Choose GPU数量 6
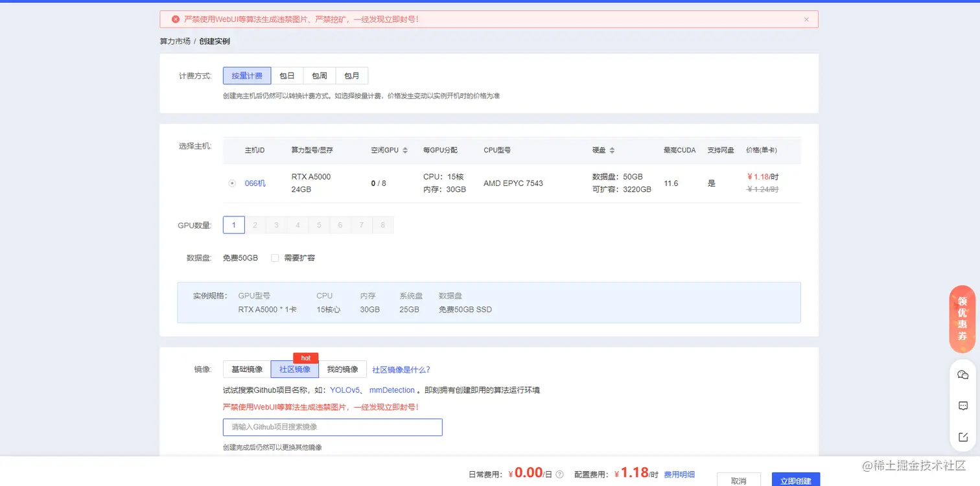 click(x=340, y=225)
